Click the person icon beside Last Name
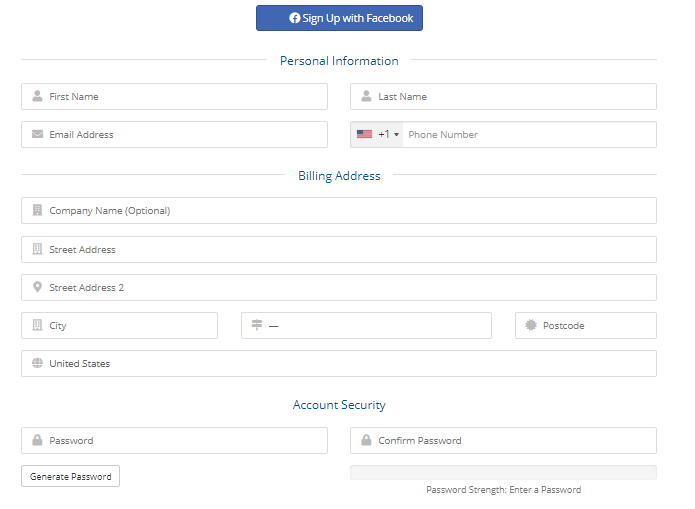This screenshot has height=509, width=695. click(x=366, y=96)
